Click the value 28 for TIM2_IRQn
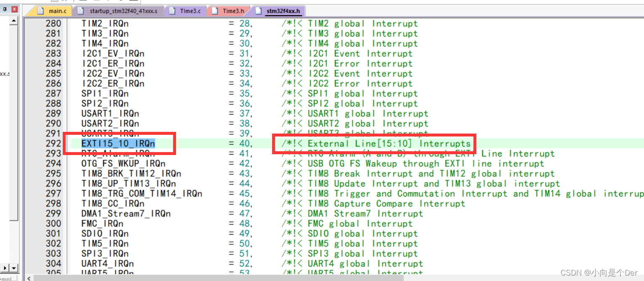 coord(244,24)
